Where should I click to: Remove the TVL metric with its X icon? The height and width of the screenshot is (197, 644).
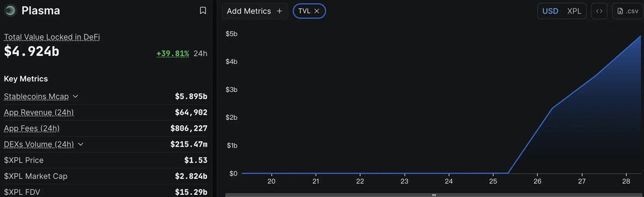point(317,11)
